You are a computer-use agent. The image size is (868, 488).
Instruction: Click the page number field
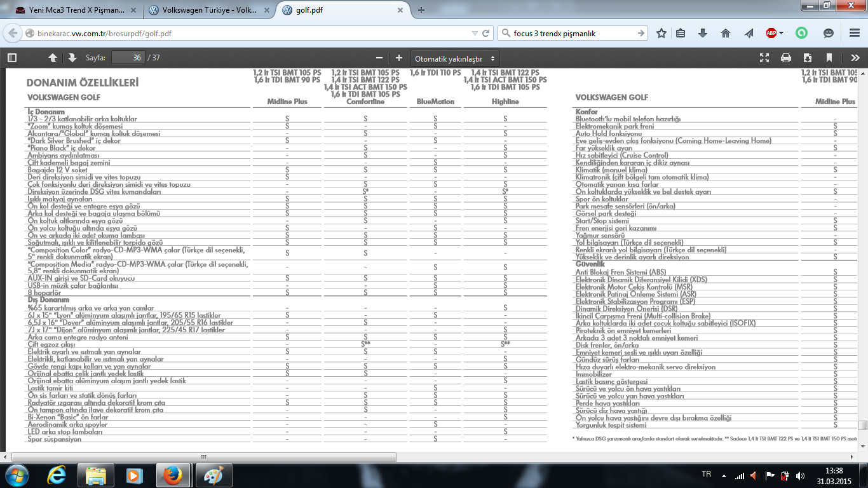128,58
